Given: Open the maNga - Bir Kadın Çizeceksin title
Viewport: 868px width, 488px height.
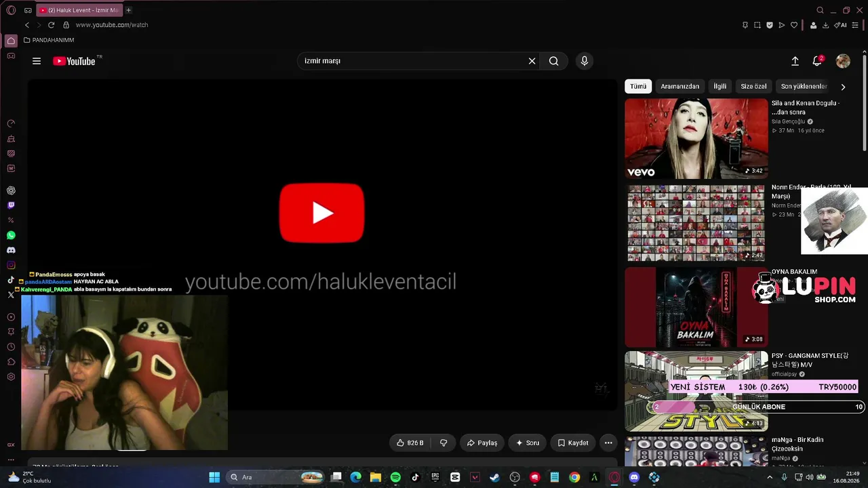Looking at the screenshot, I should coord(797,444).
